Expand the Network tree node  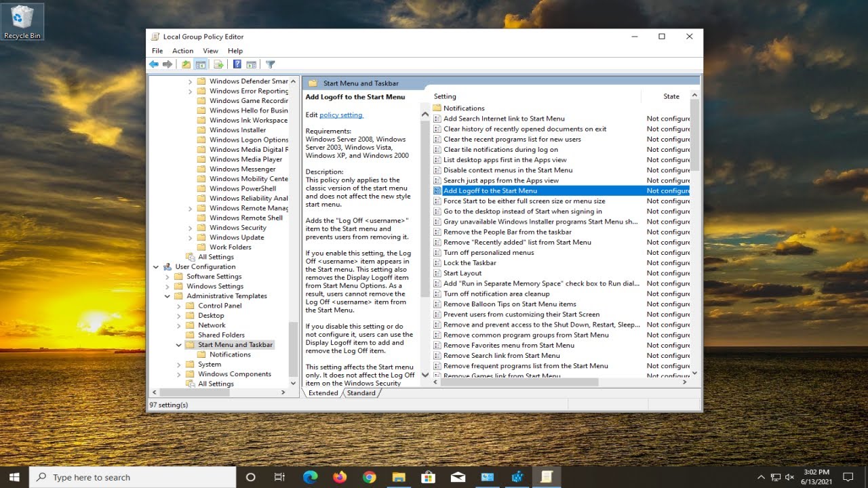(180, 325)
